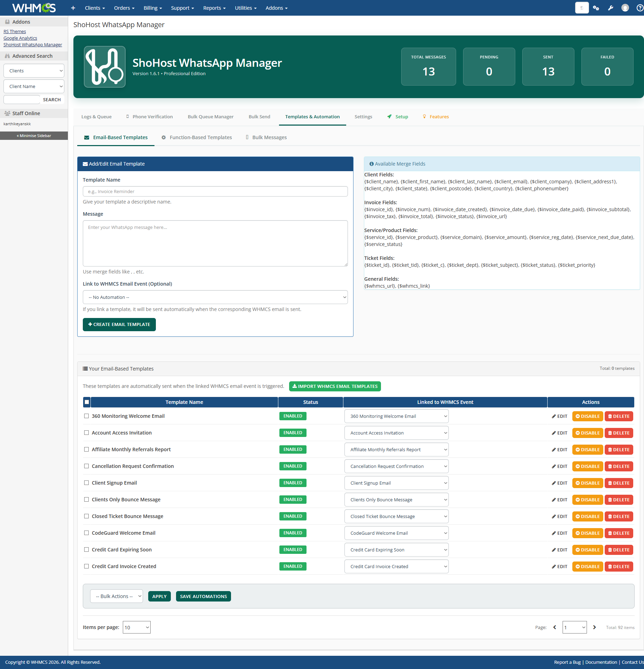Check the CodeGuard Welcome Email checkbox
The image size is (644, 669).
click(x=86, y=533)
